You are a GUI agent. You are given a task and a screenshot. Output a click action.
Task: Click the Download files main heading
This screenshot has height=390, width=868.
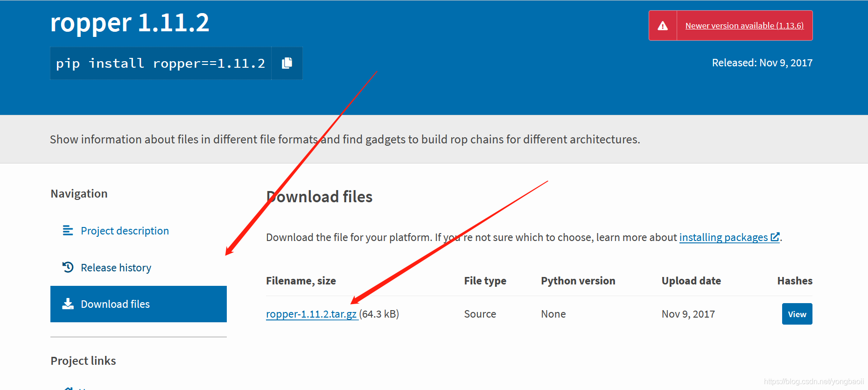click(319, 197)
